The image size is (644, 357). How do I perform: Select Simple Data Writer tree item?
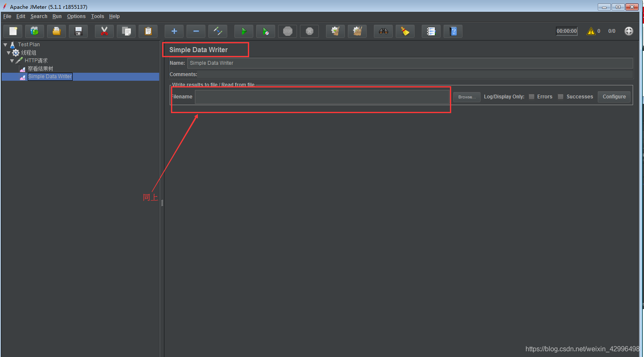(50, 77)
